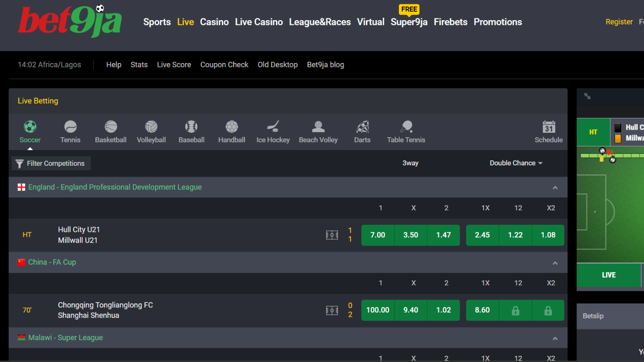Select X2 double chance odds 1.08
The image size is (644, 362).
(548, 235)
